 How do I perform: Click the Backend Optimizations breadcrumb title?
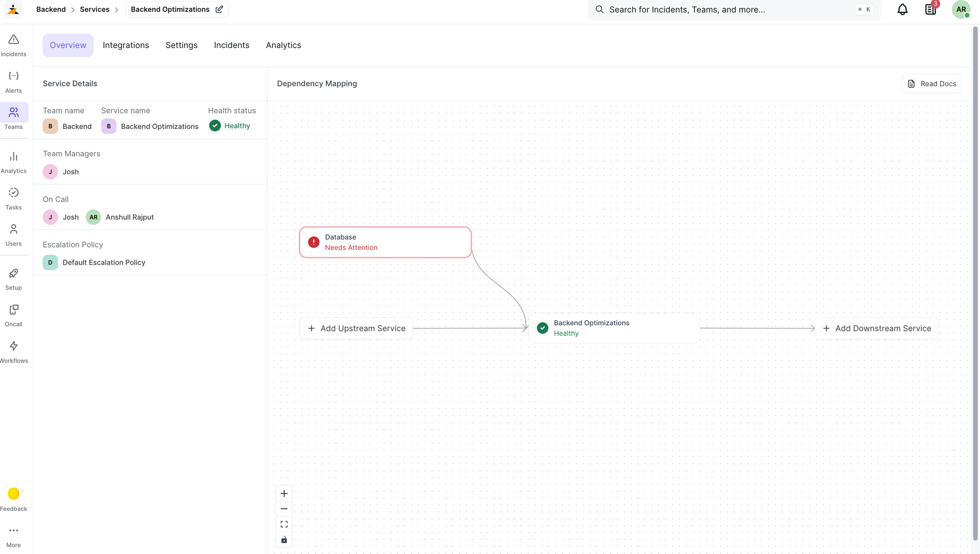coord(170,9)
